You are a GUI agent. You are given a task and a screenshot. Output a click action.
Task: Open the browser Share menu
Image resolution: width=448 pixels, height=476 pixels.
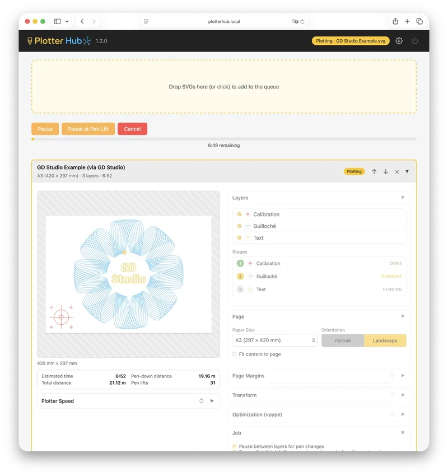pos(395,21)
